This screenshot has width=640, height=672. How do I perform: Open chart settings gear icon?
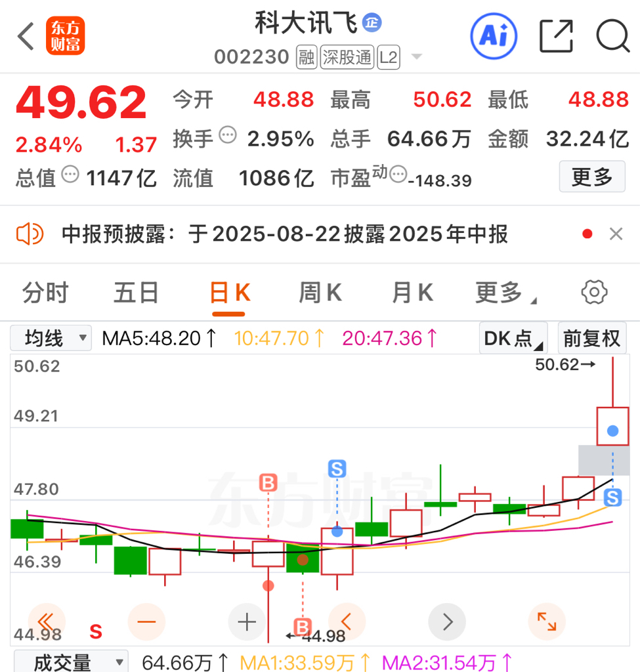tap(594, 292)
